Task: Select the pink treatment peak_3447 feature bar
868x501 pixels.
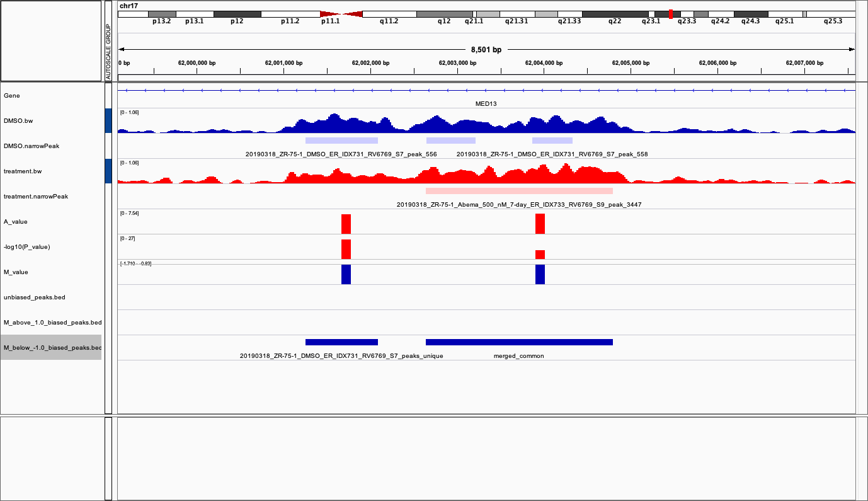Action: click(x=519, y=191)
